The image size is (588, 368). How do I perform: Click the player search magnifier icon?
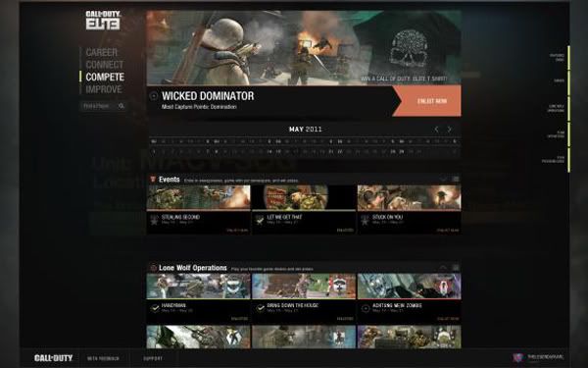pyautogui.click(x=122, y=106)
